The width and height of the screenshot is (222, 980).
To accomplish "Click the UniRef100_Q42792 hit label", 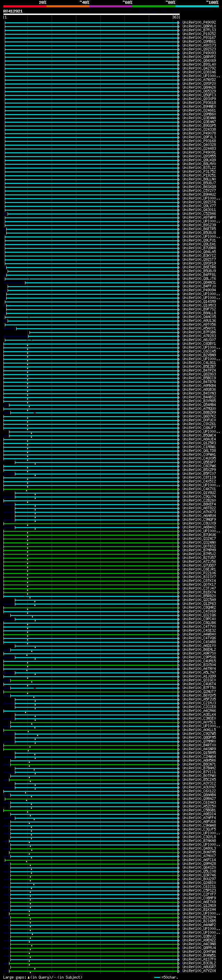I will pyautogui.click(x=199, y=68).
